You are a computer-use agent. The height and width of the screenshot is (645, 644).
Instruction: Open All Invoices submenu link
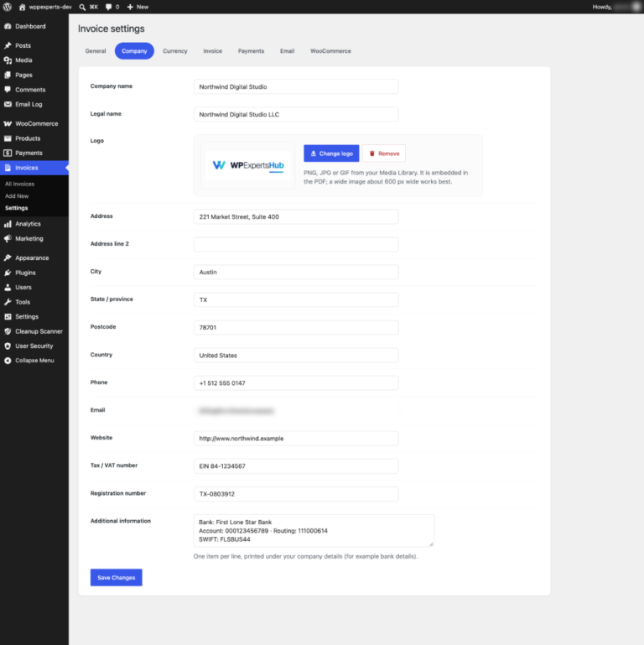tap(19, 184)
